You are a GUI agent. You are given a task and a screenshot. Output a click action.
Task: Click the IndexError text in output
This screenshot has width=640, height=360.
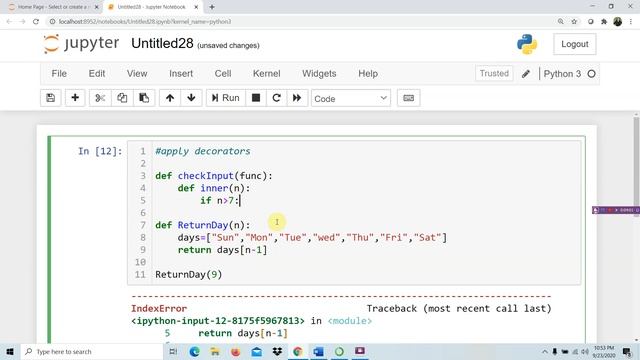tap(159, 309)
